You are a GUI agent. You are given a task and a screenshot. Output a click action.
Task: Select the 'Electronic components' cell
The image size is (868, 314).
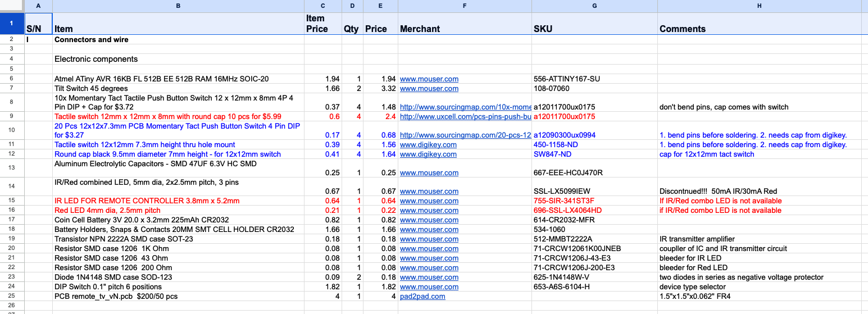click(x=178, y=59)
